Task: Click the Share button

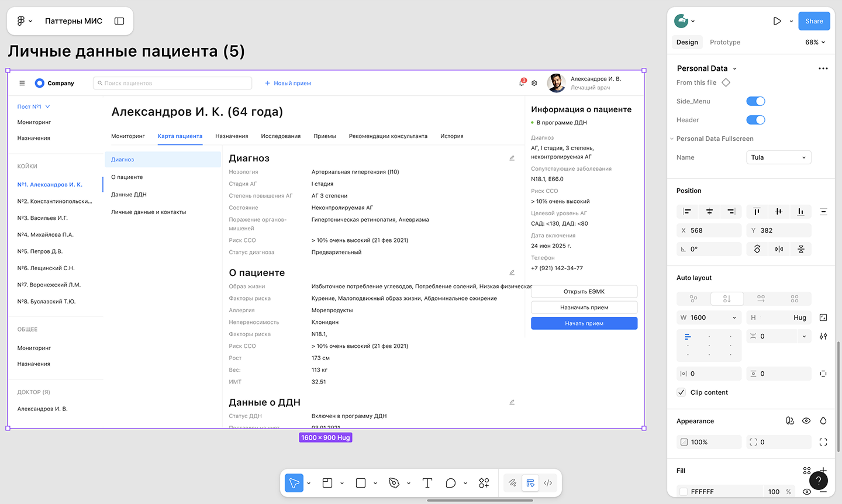Action: (814, 21)
